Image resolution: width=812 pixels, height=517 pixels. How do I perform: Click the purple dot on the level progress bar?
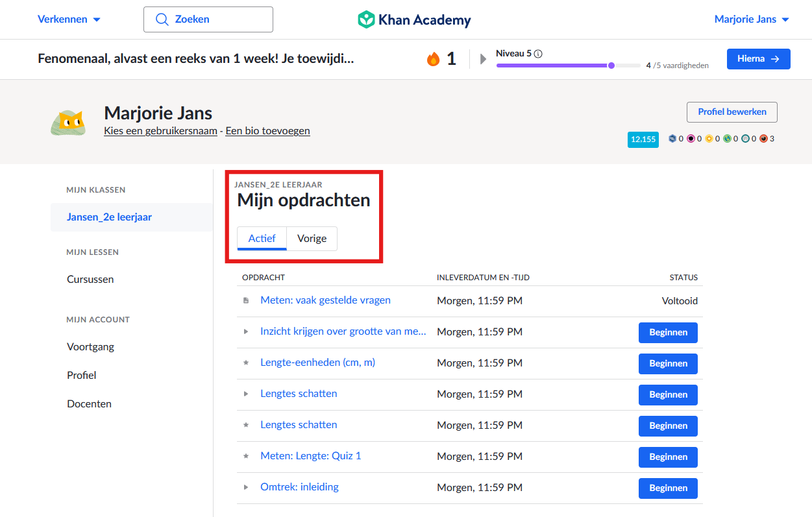611,66
